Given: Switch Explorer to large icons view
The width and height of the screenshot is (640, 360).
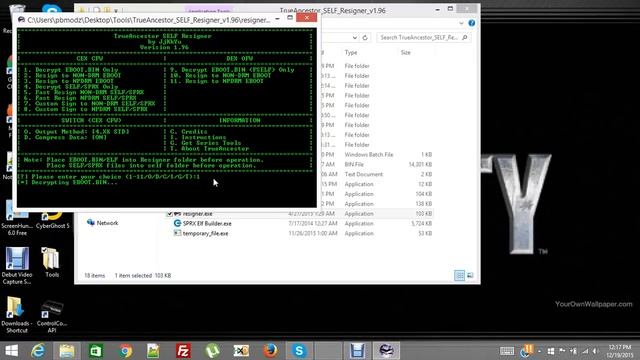Looking at the screenshot, I should pos(470,276).
